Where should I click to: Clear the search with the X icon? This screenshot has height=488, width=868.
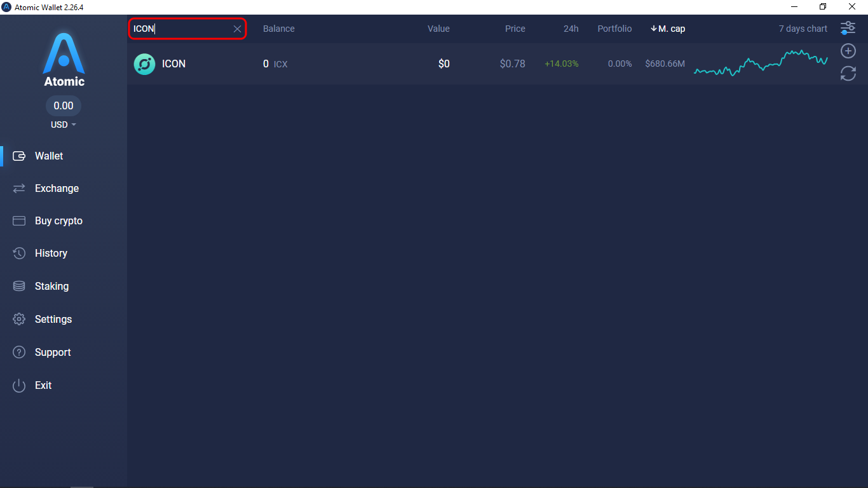237,29
